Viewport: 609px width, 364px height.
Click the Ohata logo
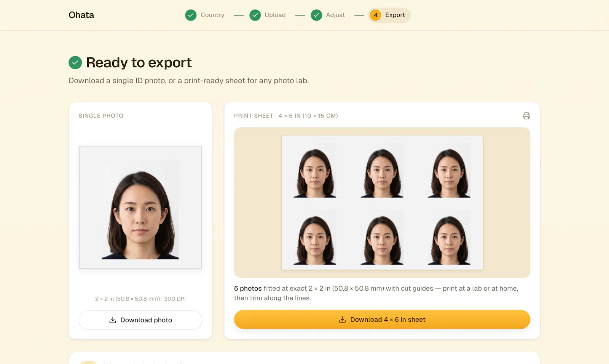coord(81,15)
